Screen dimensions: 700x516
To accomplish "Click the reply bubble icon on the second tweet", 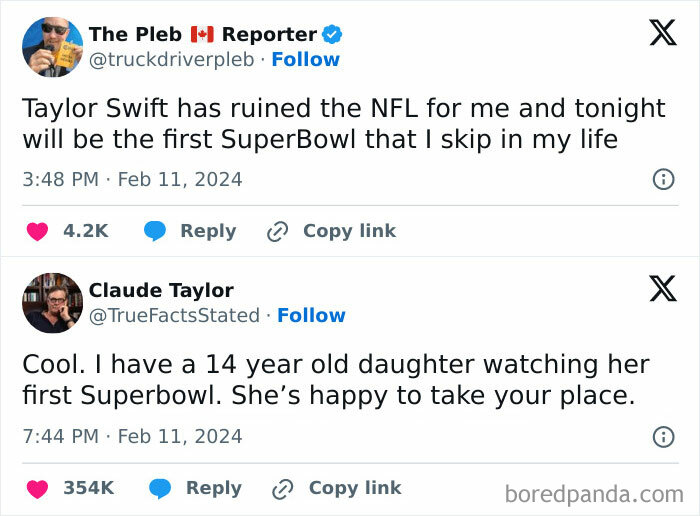I will 159,488.
